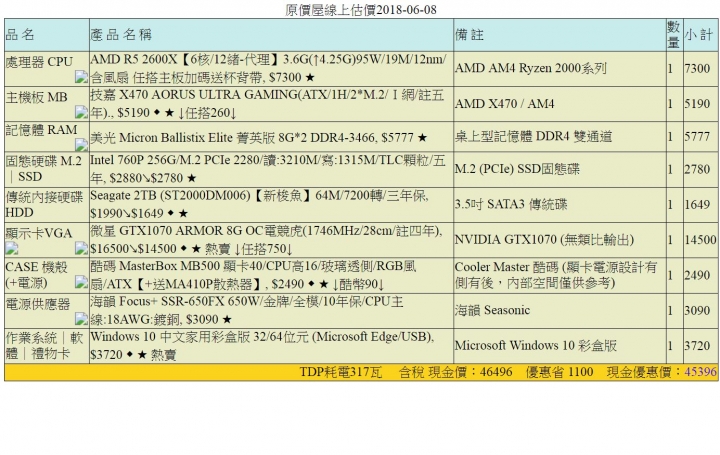Click the 數量 column header

tap(674, 34)
